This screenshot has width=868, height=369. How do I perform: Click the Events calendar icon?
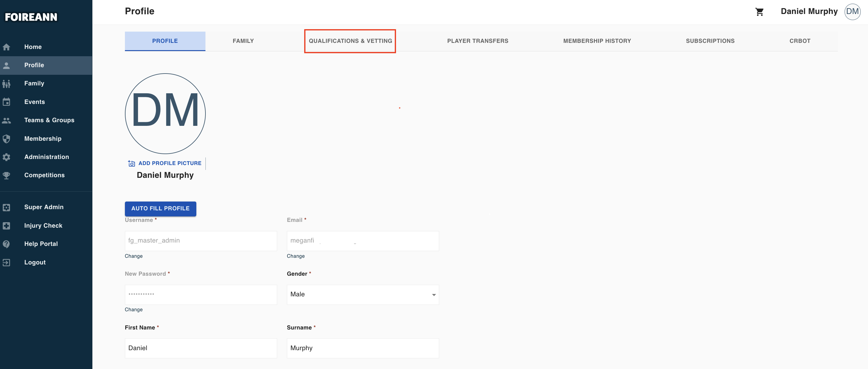(x=6, y=102)
